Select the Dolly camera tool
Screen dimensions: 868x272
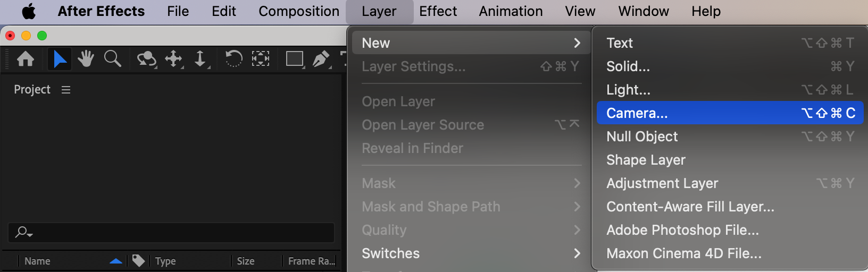201,59
